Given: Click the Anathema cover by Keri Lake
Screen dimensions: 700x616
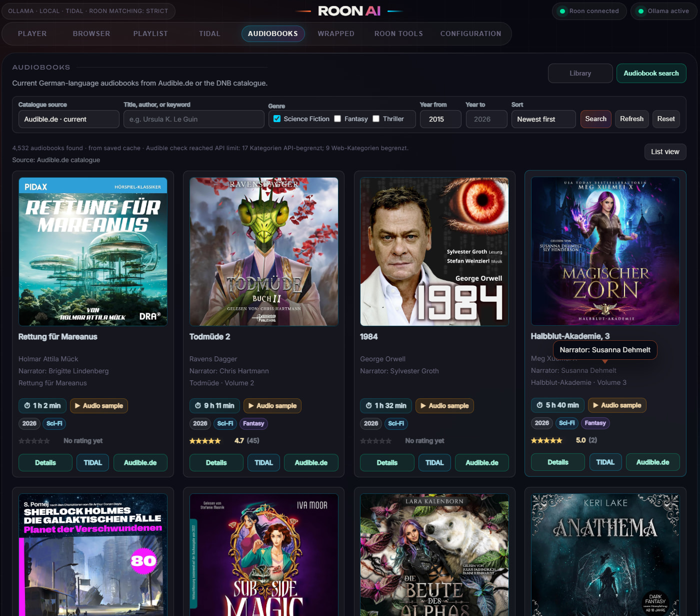Looking at the screenshot, I should click(605, 555).
